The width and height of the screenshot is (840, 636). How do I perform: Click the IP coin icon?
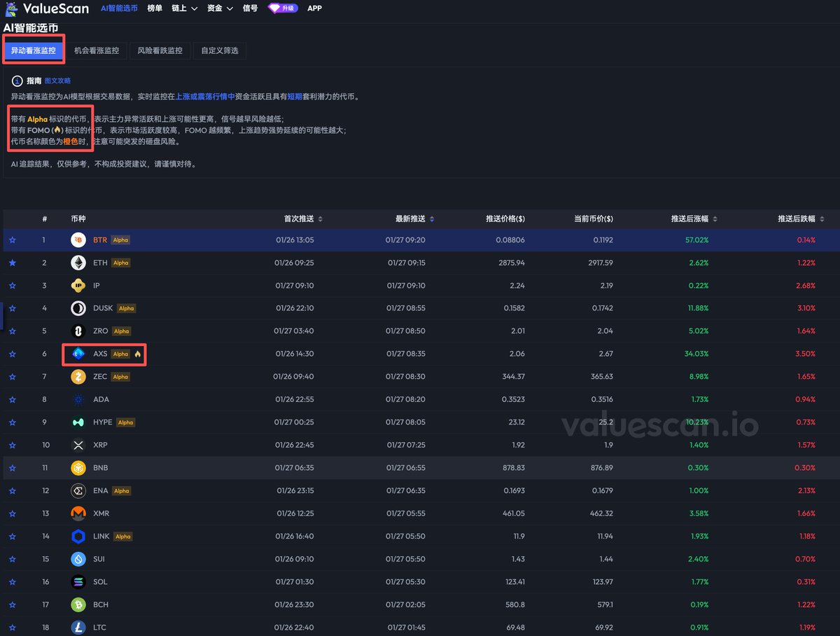(78, 285)
